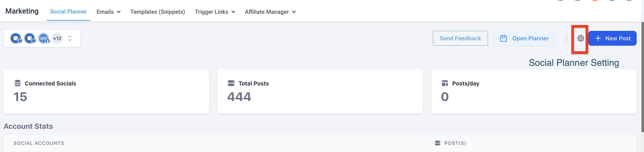
Task: Expand the account selector up/down chevron
Action: tap(70, 39)
